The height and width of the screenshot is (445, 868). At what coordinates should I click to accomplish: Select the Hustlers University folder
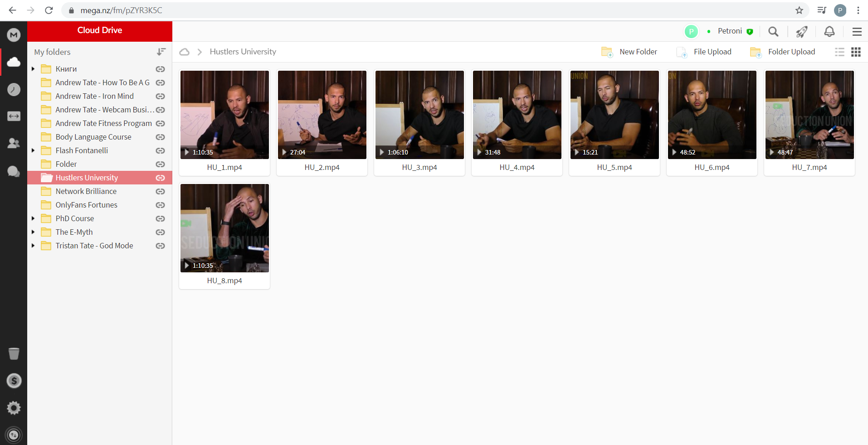(100, 178)
